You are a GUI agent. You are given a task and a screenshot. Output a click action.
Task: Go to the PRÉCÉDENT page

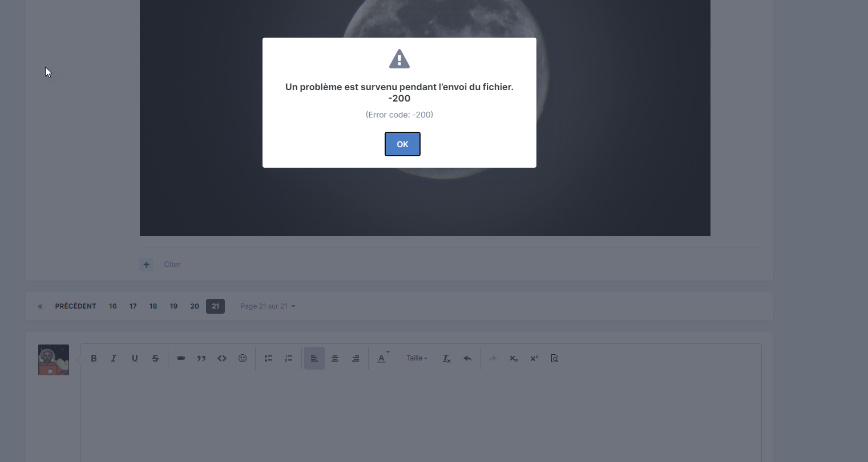(x=75, y=306)
